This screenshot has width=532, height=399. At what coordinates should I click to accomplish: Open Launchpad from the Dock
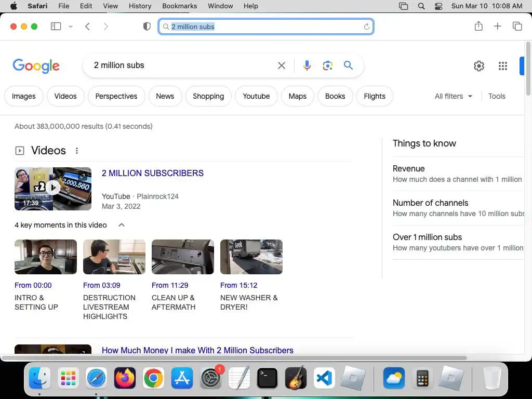click(x=68, y=378)
